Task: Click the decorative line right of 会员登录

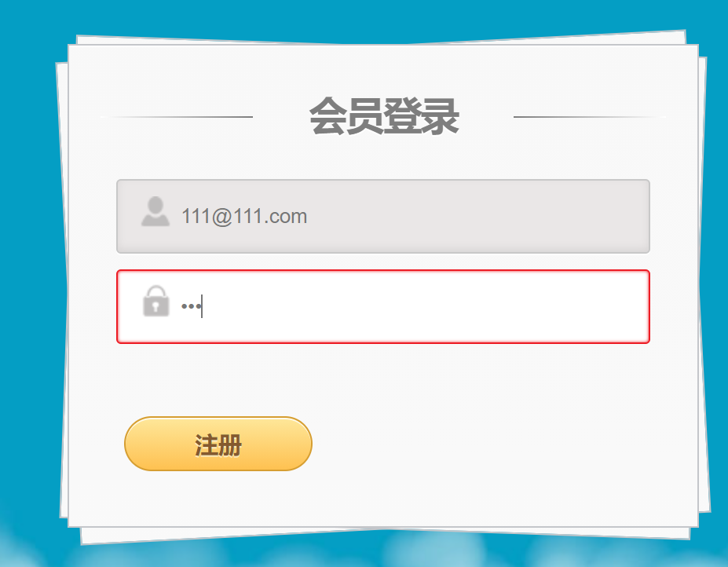Action: (x=590, y=117)
